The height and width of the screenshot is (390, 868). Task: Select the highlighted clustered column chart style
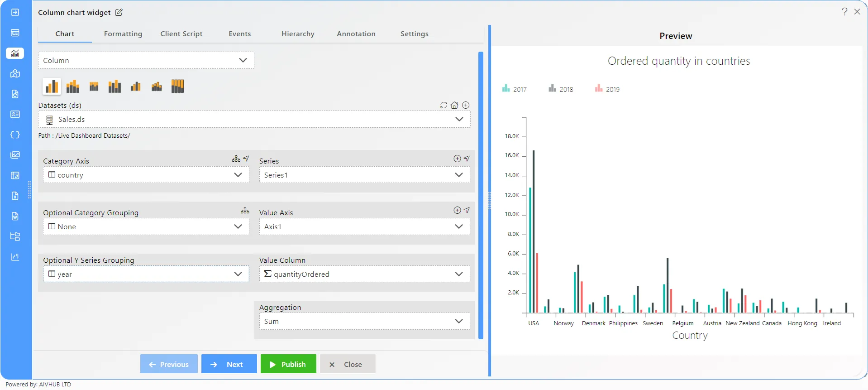click(x=52, y=86)
